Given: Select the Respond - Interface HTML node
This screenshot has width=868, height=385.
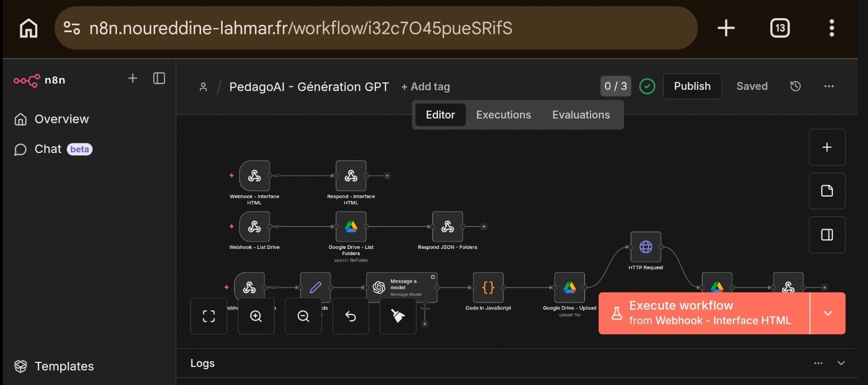Looking at the screenshot, I should tap(351, 176).
